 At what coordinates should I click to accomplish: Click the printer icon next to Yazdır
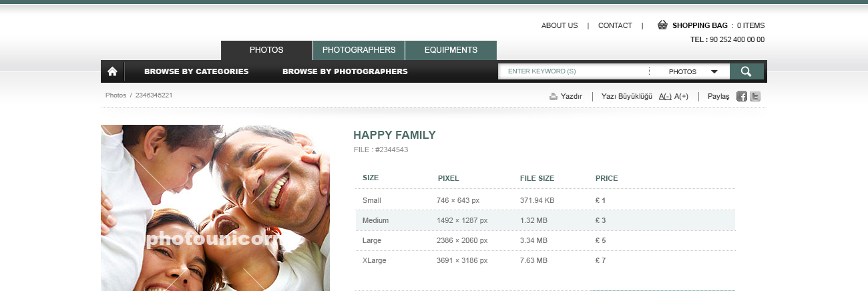click(x=554, y=96)
